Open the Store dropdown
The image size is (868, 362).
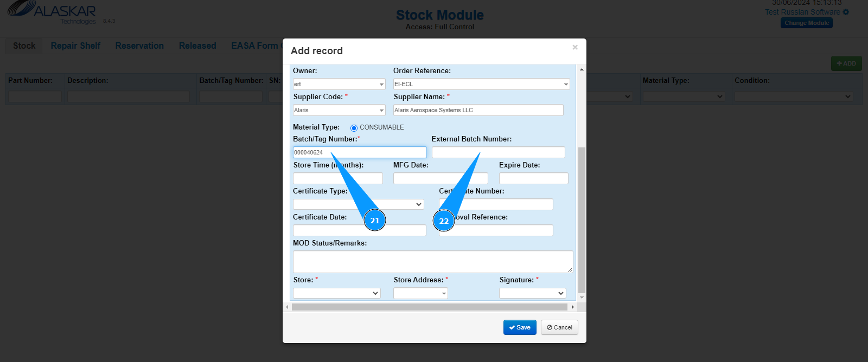point(337,293)
